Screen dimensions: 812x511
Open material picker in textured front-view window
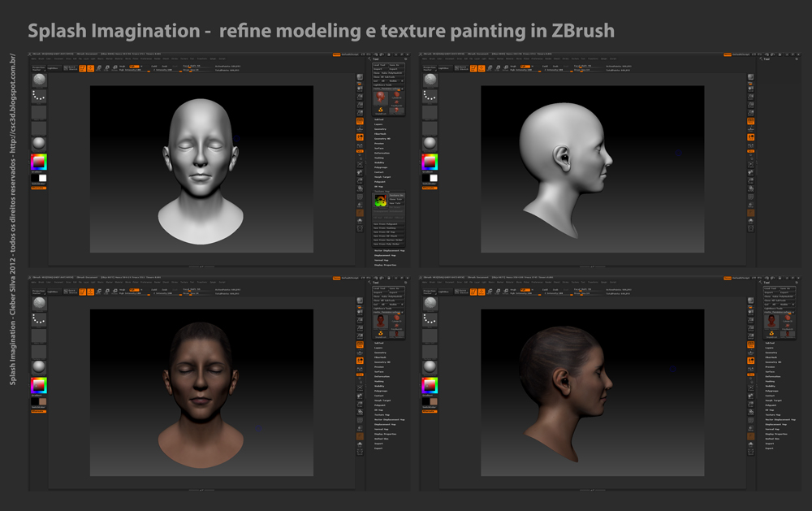[x=39, y=367]
